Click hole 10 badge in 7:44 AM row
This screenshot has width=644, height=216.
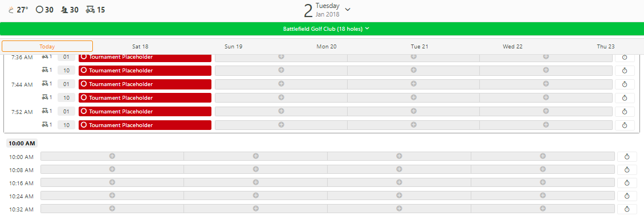(67, 97)
